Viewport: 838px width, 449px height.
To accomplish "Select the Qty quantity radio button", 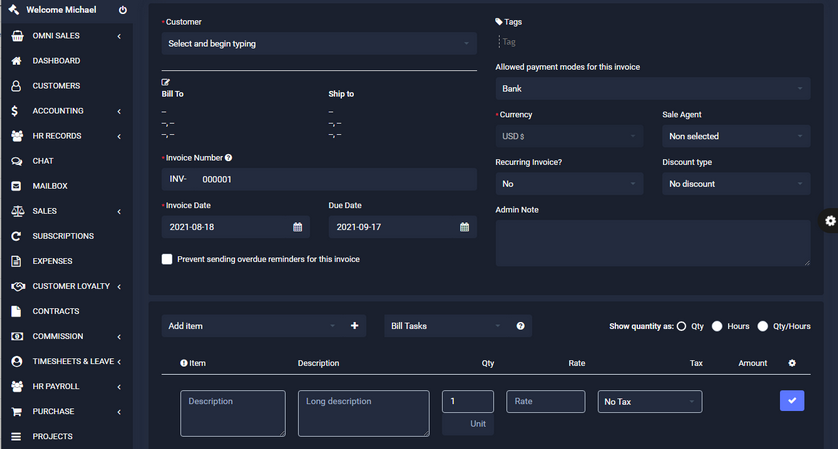I will pos(682,326).
